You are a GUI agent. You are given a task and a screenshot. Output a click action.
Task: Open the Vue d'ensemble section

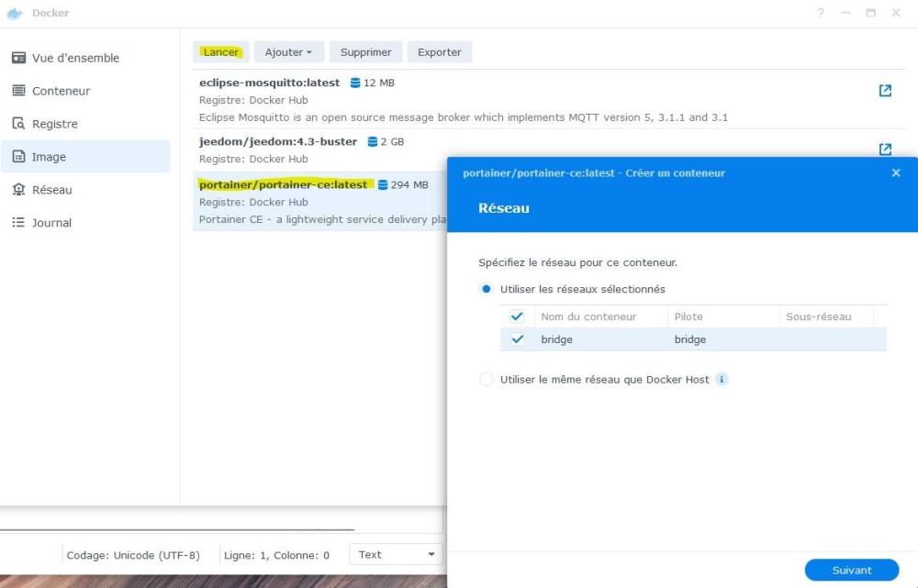[85, 58]
